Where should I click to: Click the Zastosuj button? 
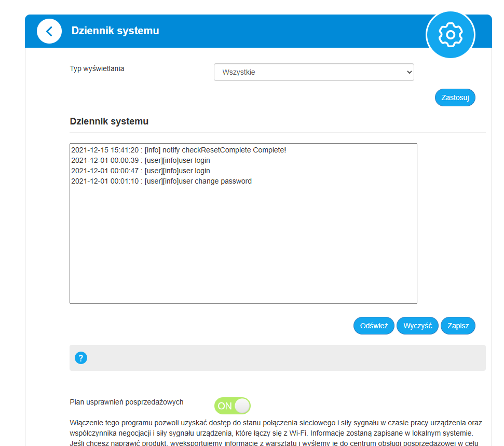(455, 97)
